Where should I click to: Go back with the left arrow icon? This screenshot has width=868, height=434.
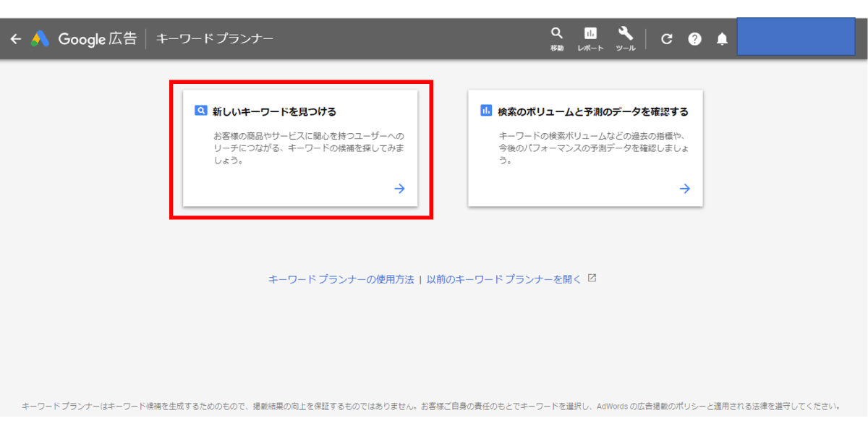point(16,39)
